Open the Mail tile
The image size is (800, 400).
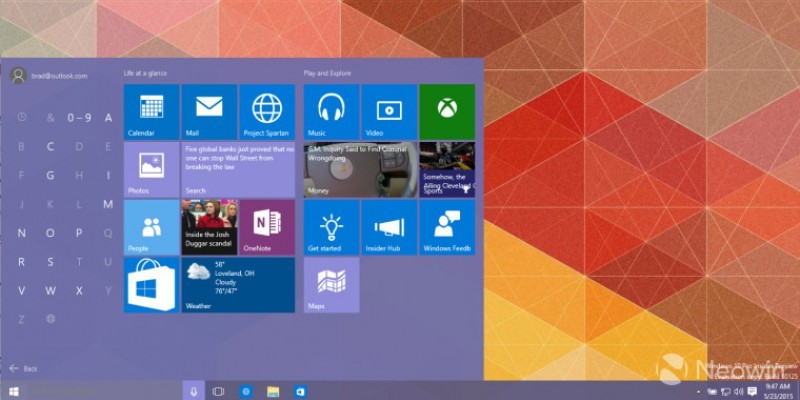point(209,112)
